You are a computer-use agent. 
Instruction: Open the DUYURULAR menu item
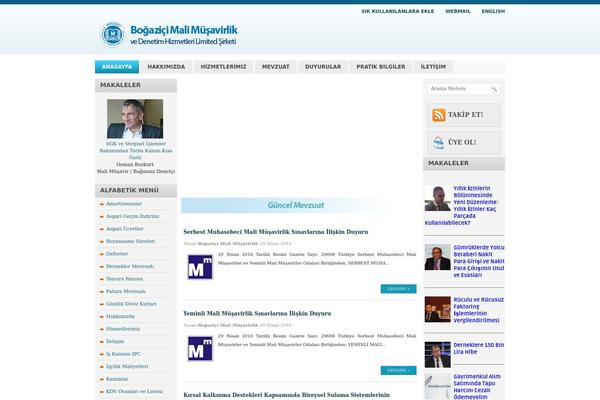coord(323,67)
